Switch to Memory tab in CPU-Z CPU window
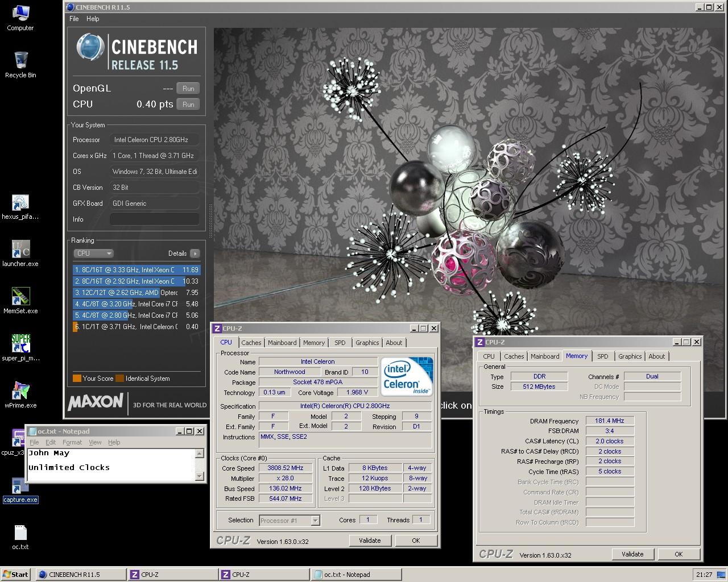Screen dimensions: 728x582 tap(314, 343)
